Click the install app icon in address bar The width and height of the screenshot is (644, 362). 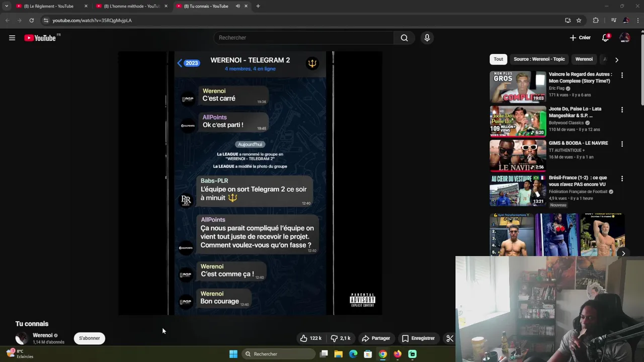(x=568, y=20)
